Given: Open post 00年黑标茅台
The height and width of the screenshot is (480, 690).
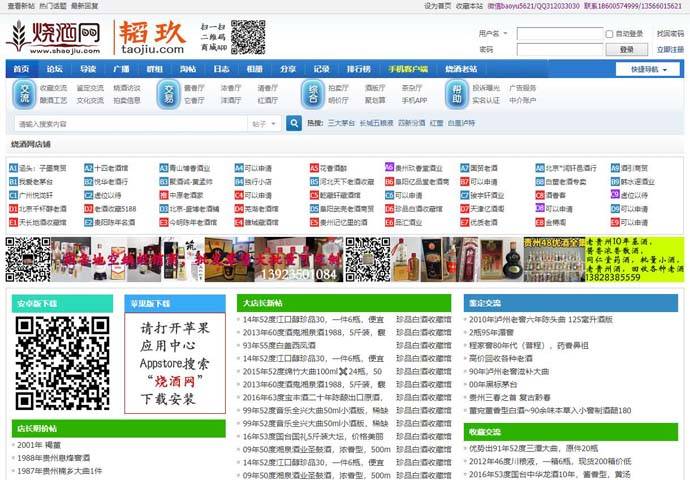Looking at the screenshot, I should pyautogui.click(x=493, y=385).
